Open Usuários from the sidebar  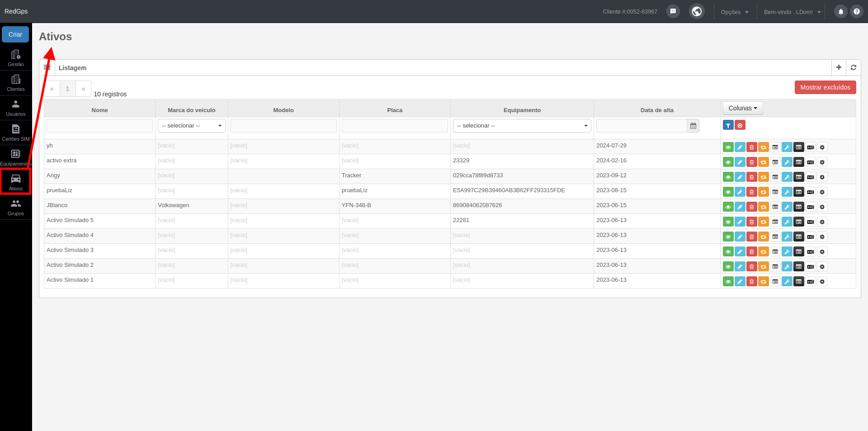coord(16,108)
